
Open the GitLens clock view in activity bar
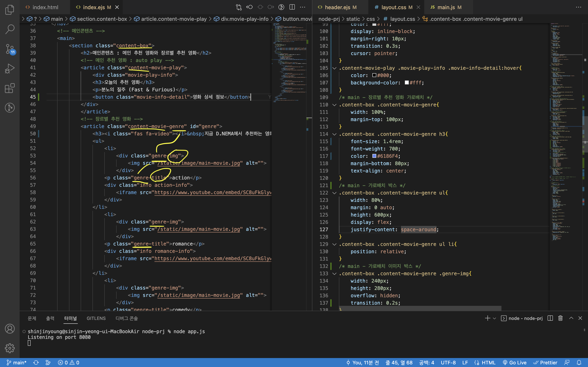click(10, 107)
